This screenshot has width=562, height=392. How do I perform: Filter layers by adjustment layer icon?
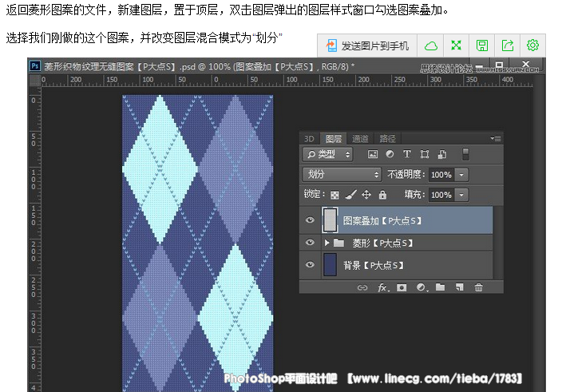(390, 154)
